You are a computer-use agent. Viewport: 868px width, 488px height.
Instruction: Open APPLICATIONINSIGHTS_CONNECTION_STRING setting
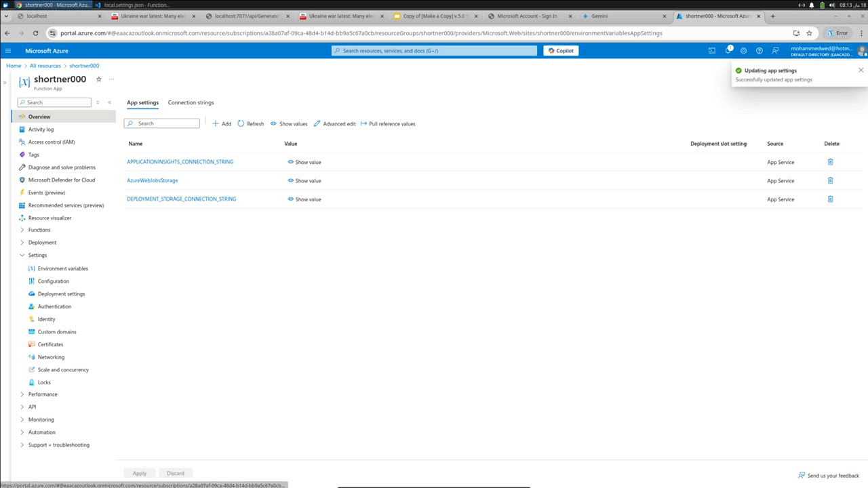(x=180, y=161)
